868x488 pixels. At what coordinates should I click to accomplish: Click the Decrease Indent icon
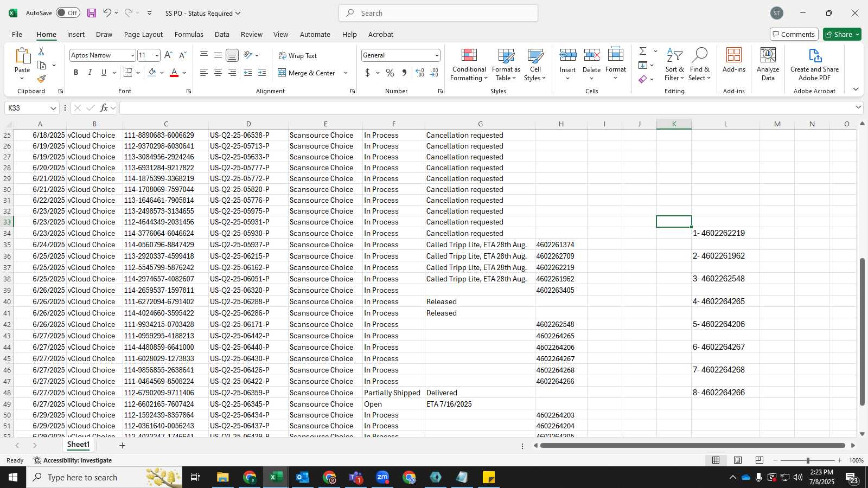coord(248,73)
